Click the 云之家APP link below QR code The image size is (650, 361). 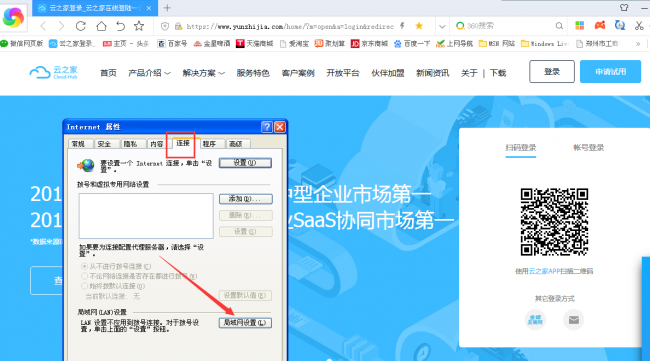pyautogui.click(x=544, y=271)
